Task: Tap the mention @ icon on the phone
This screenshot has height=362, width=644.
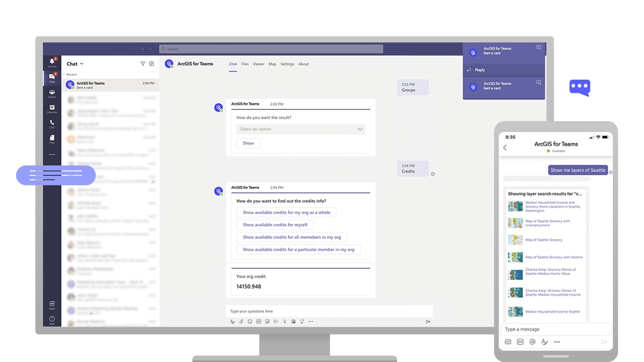Action: [532, 342]
